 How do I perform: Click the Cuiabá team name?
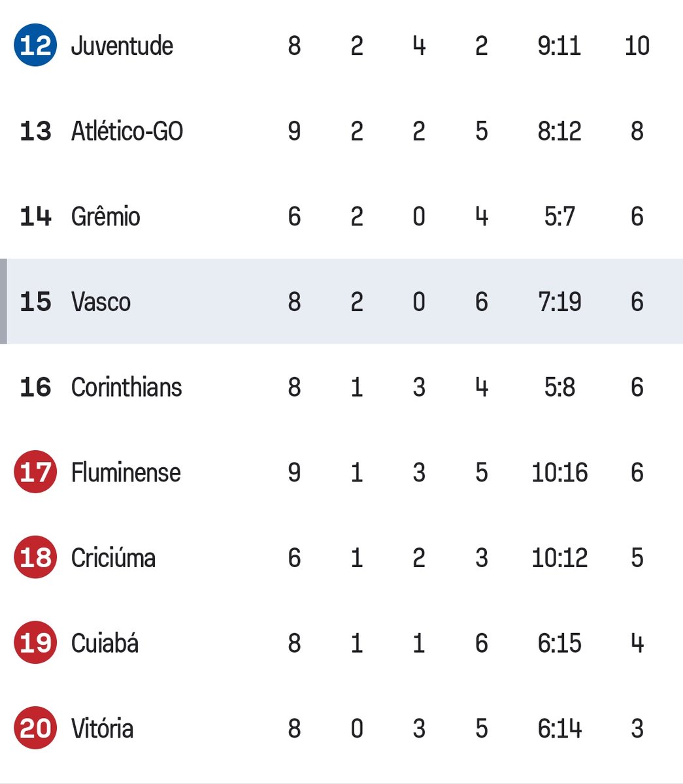pos(105,644)
